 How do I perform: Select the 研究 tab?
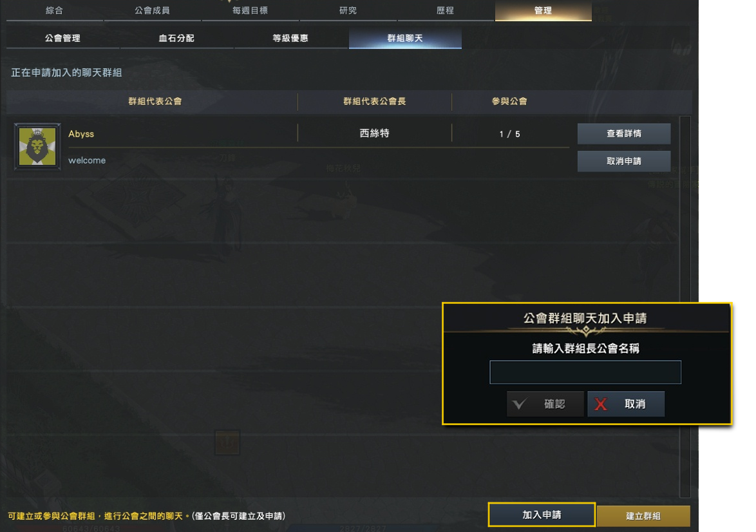click(x=348, y=10)
